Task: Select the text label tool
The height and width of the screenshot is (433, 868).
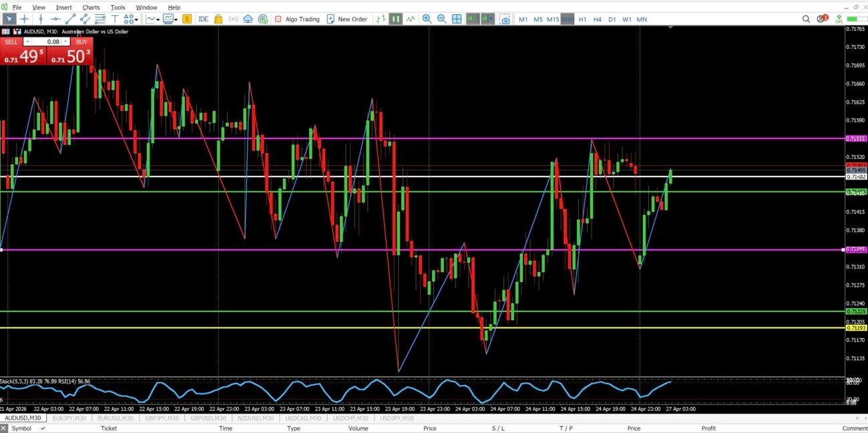Action: coord(116,19)
